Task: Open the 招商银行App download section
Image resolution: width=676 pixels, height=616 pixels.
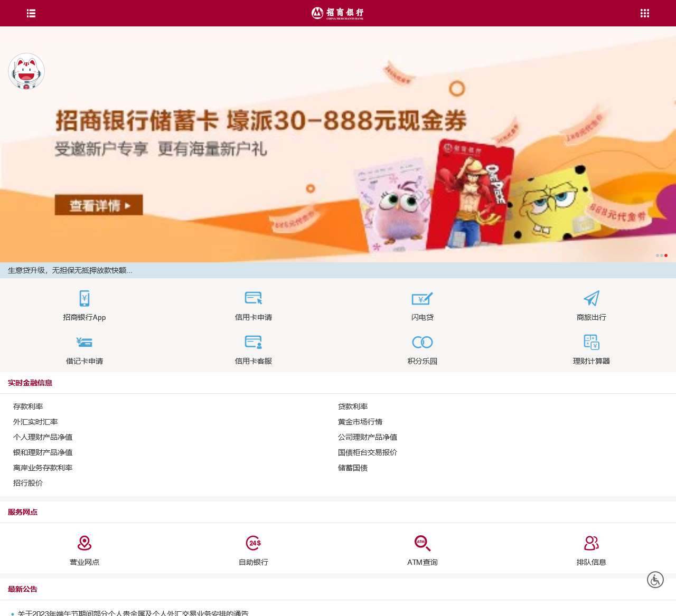Action: click(x=83, y=306)
